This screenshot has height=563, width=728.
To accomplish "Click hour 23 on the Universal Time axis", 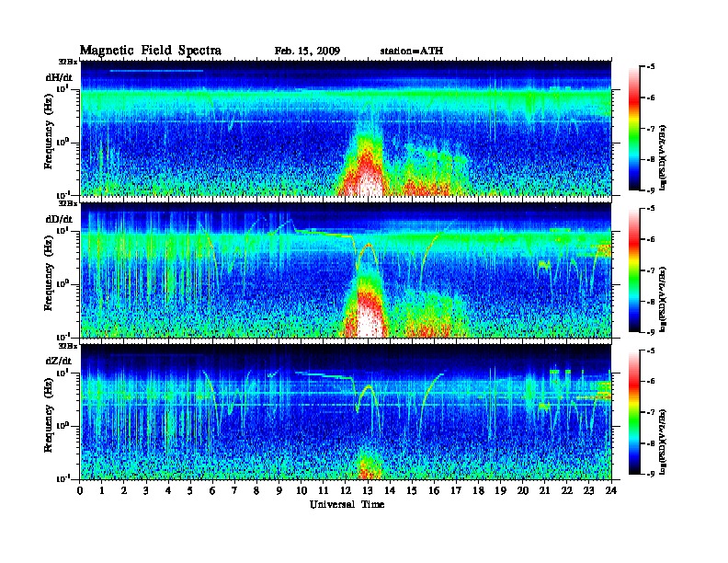I will (589, 491).
